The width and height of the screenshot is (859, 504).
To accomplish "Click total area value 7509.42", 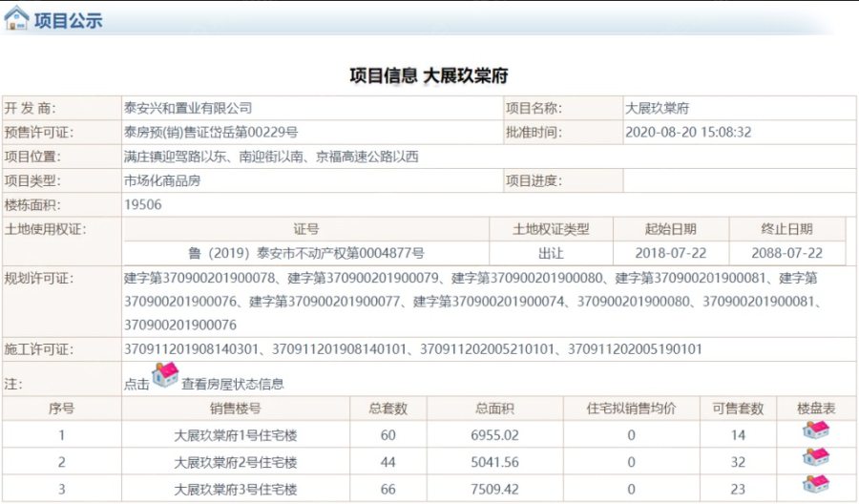I will 494,490.
